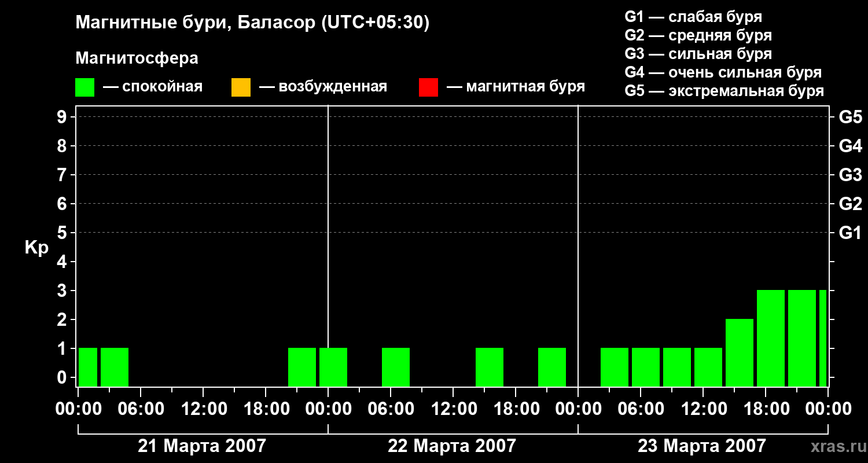Click the G3 level label on right axis

(850, 175)
